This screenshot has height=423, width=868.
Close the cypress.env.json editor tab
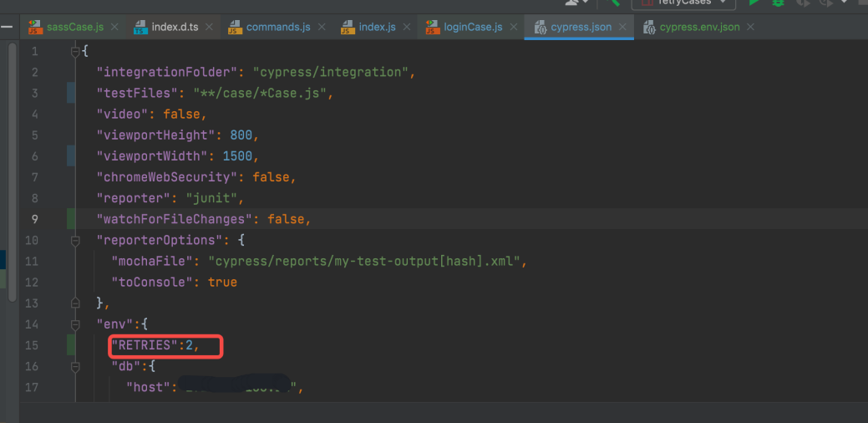(x=750, y=28)
